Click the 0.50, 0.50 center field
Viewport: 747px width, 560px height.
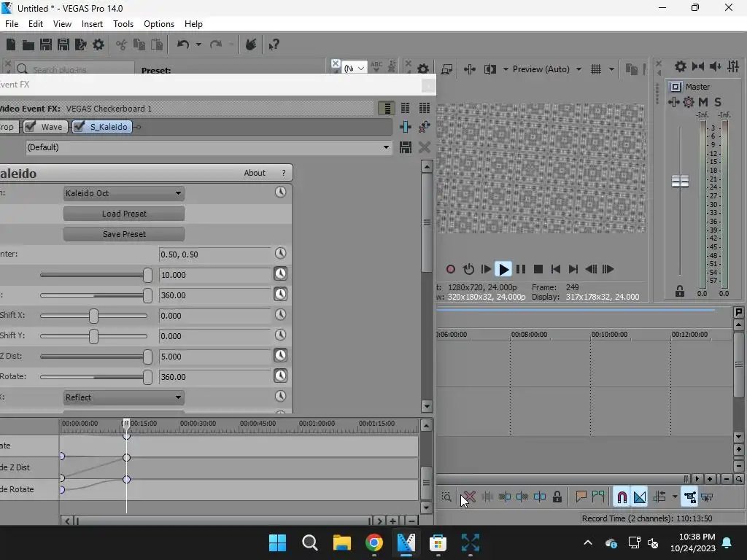pyautogui.click(x=215, y=254)
